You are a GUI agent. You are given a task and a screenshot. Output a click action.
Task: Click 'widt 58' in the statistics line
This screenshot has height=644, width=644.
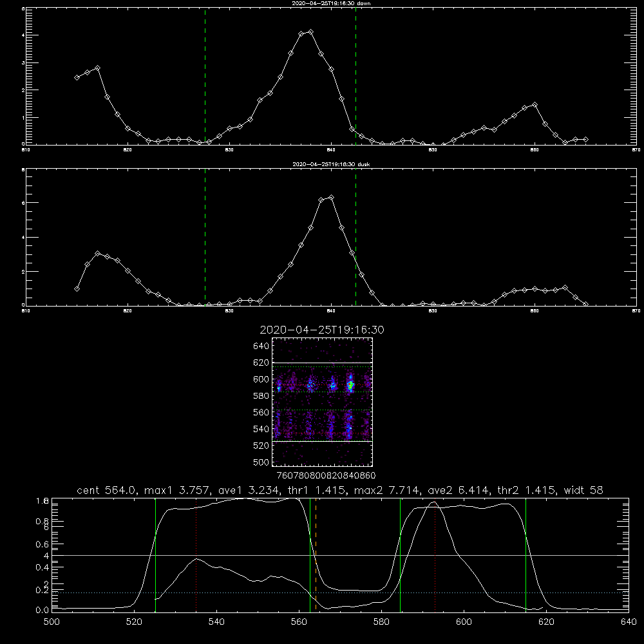point(583,490)
